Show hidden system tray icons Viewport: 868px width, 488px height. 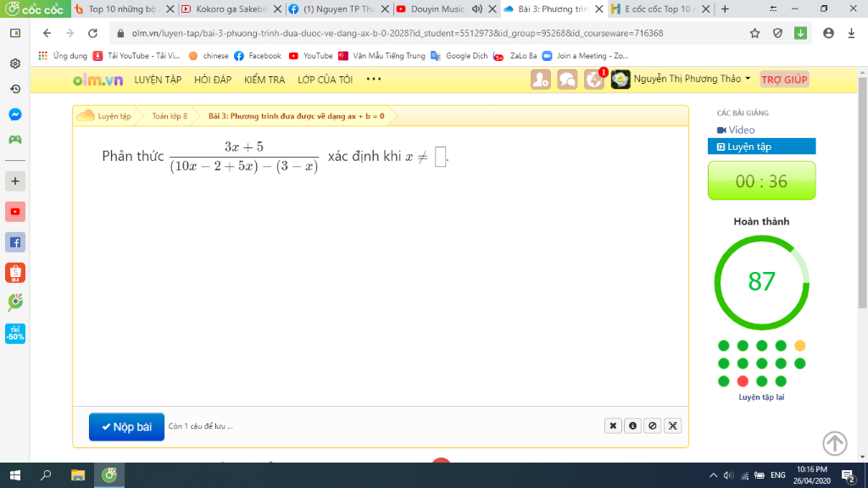pyautogui.click(x=713, y=475)
